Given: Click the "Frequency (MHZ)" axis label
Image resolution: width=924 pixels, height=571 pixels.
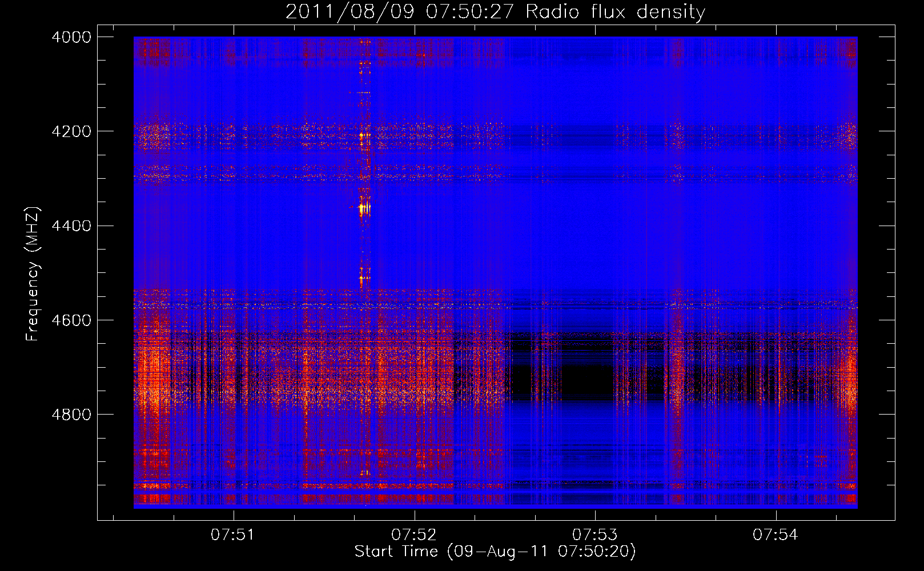Looking at the screenshot, I should [x=33, y=274].
